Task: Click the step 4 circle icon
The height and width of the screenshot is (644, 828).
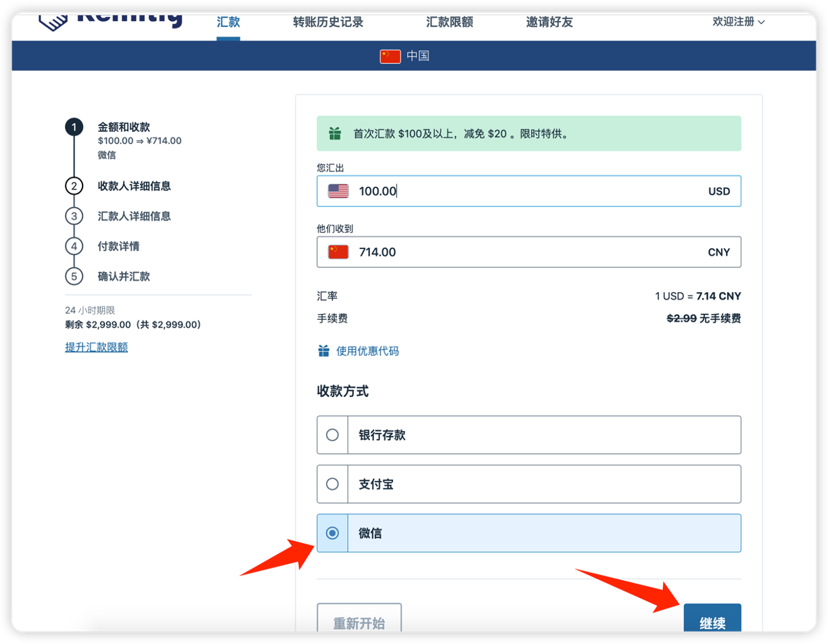Action: (x=74, y=246)
